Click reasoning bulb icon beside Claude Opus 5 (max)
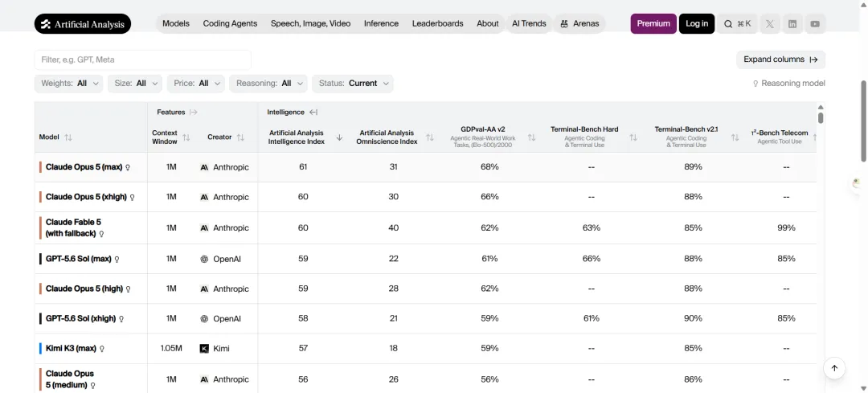This screenshot has width=868, height=393. [x=128, y=167]
